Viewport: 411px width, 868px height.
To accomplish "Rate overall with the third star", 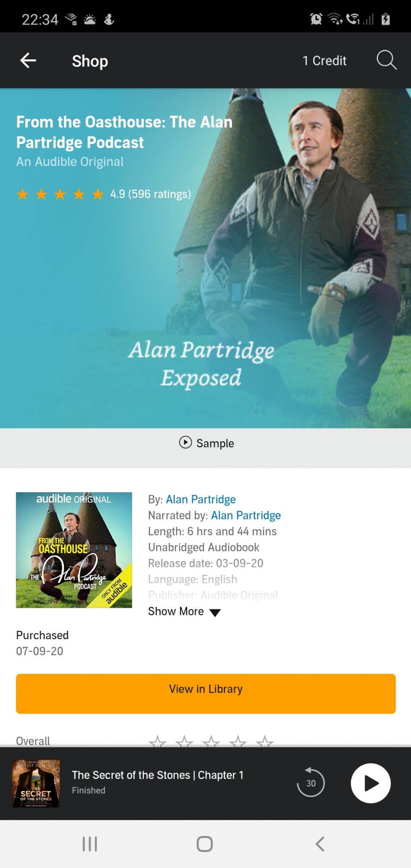I will (211, 741).
